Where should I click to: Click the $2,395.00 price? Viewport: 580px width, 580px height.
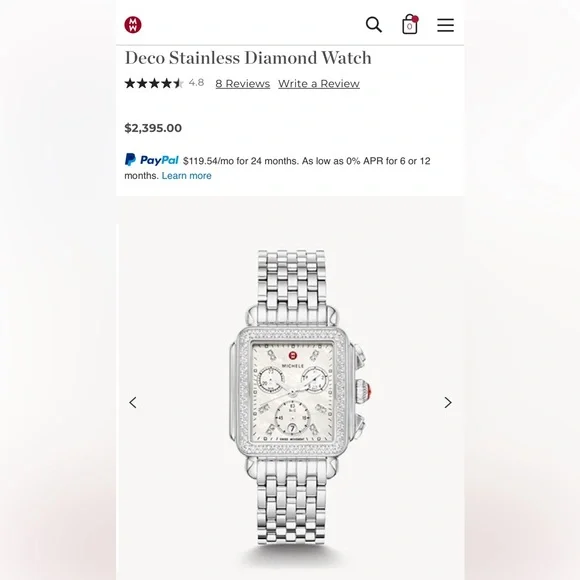tap(153, 128)
